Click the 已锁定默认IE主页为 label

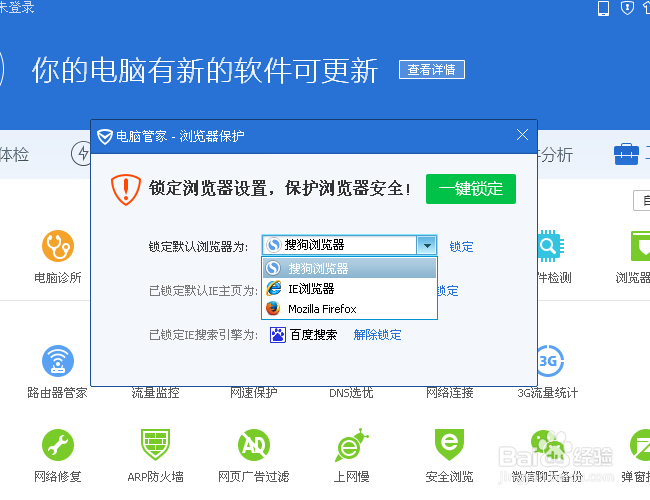click(203, 291)
